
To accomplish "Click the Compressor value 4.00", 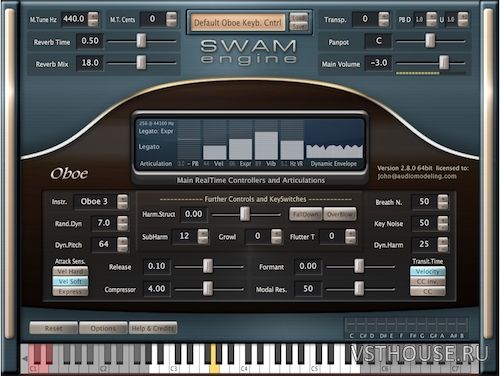I will [156, 288].
